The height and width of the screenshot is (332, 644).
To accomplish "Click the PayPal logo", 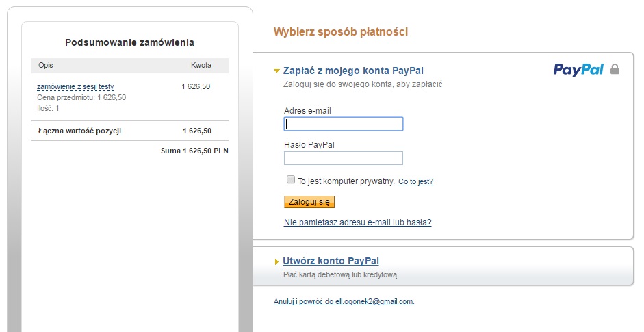I will tap(578, 69).
